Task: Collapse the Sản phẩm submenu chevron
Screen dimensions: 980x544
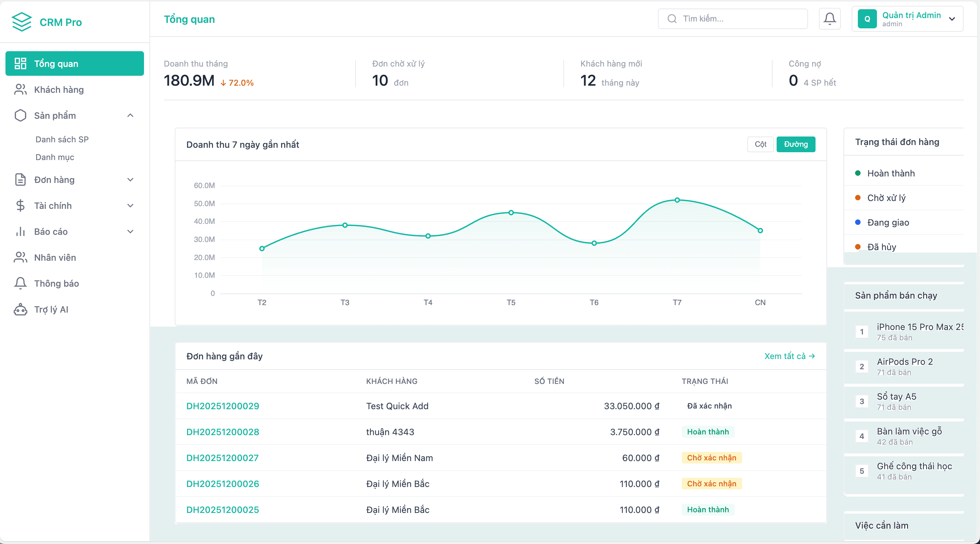Action: pos(130,115)
